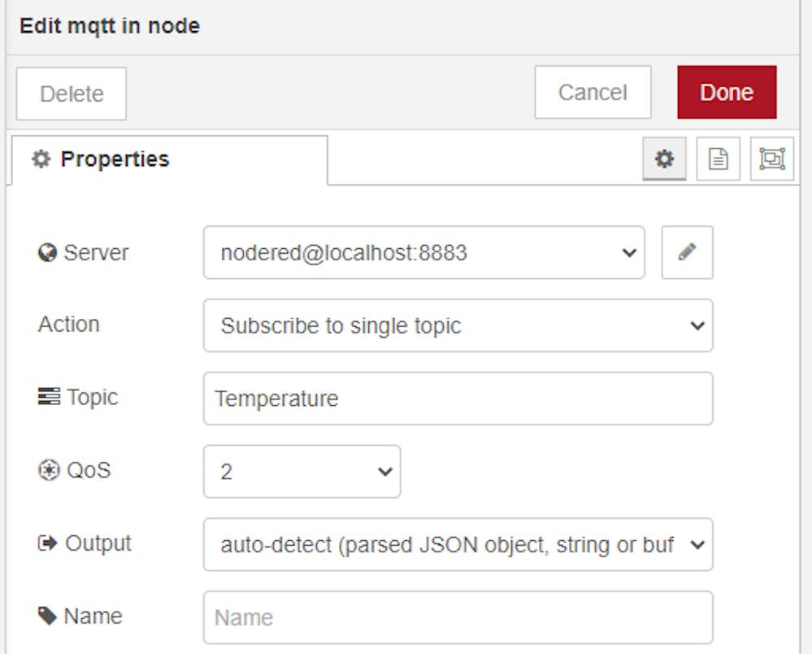Open the QoS dropdown showing 2
This screenshot has width=812, height=654.
(302, 472)
